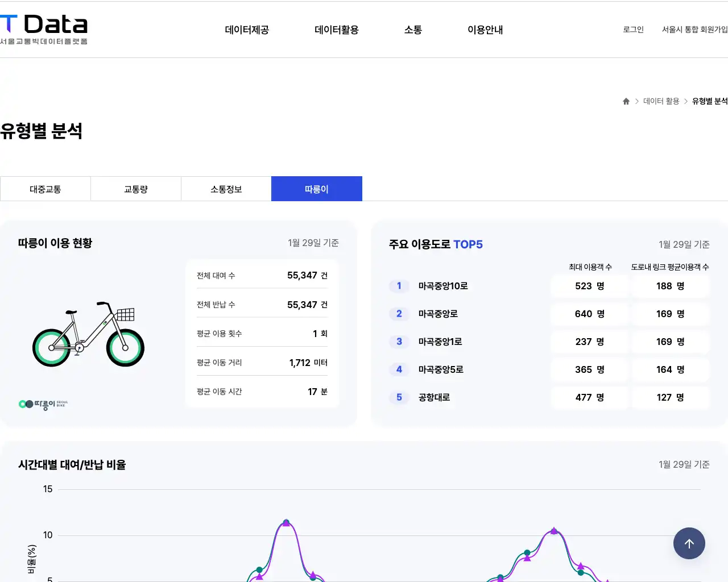Open the 데이터활용 navigation menu

click(x=336, y=30)
